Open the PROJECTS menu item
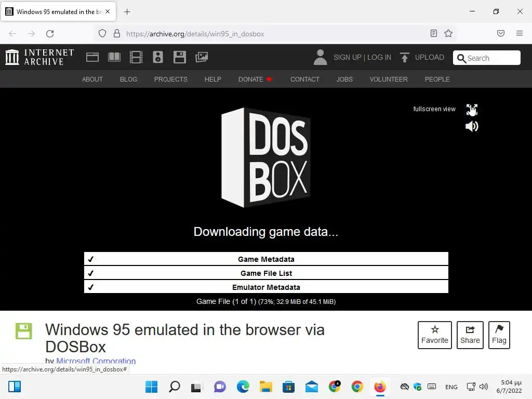 pyautogui.click(x=170, y=79)
